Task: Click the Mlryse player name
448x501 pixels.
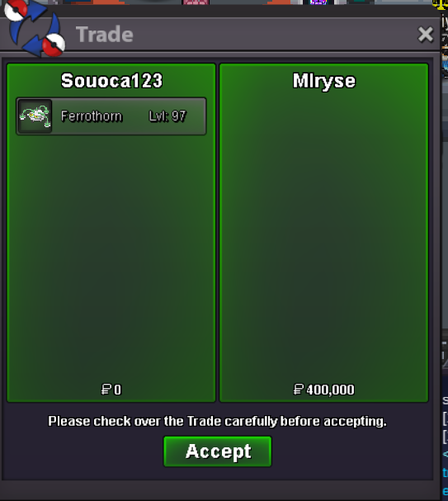Action: pyautogui.click(x=323, y=81)
